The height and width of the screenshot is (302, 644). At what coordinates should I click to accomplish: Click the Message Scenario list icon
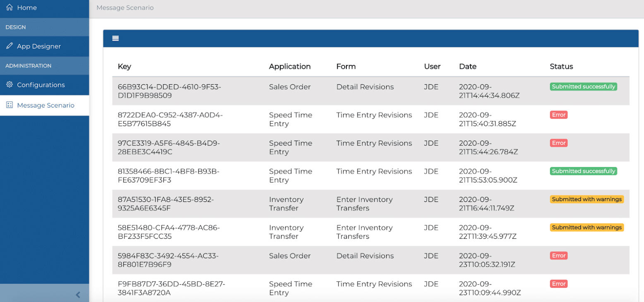coord(10,105)
